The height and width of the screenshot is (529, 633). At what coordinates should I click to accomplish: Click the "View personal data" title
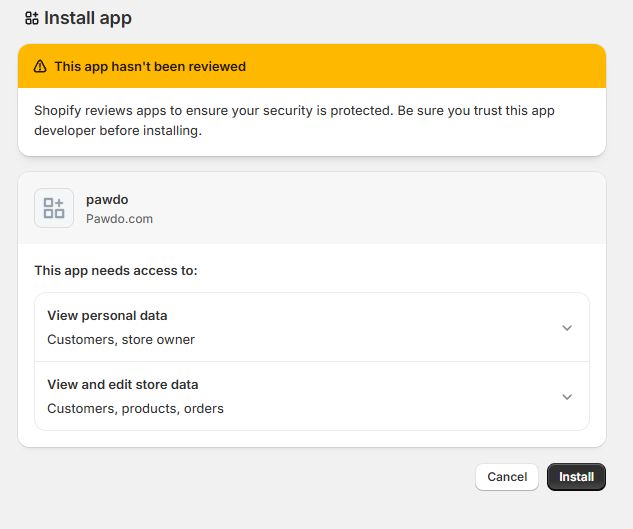pyautogui.click(x=107, y=315)
